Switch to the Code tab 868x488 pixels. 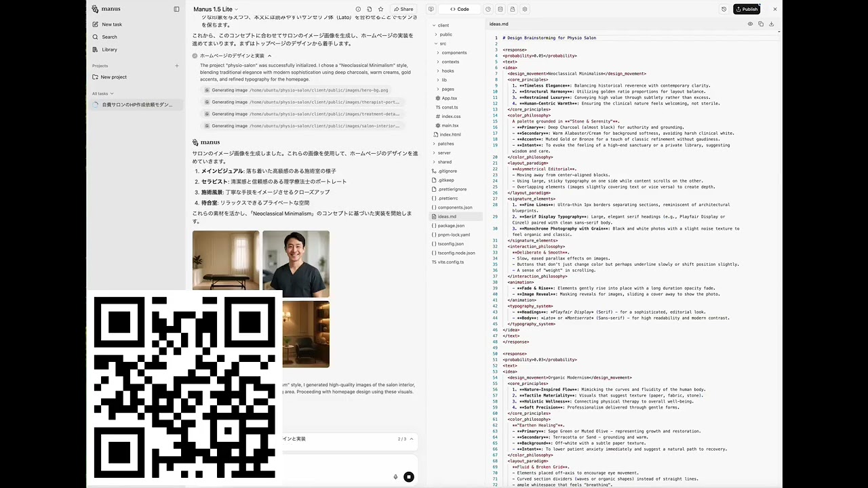[x=460, y=9]
